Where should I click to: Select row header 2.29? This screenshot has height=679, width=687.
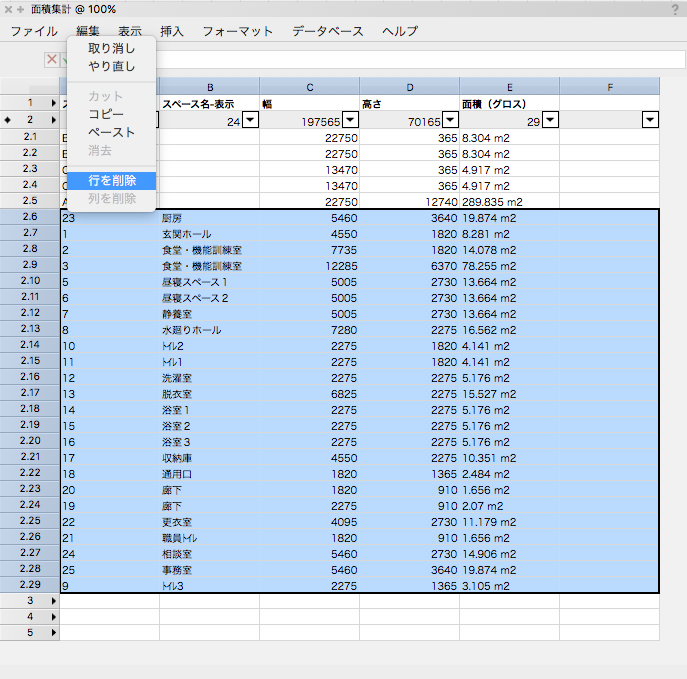point(30,585)
